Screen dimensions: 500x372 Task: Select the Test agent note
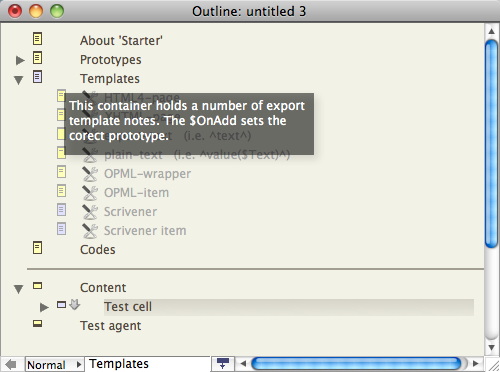[x=110, y=326]
